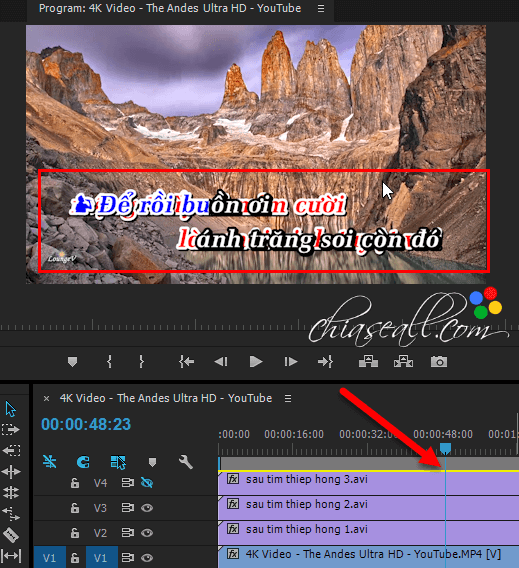Show the hidden V4 track output
Viewport: 519px width, 568px height.
pos(147,483)
